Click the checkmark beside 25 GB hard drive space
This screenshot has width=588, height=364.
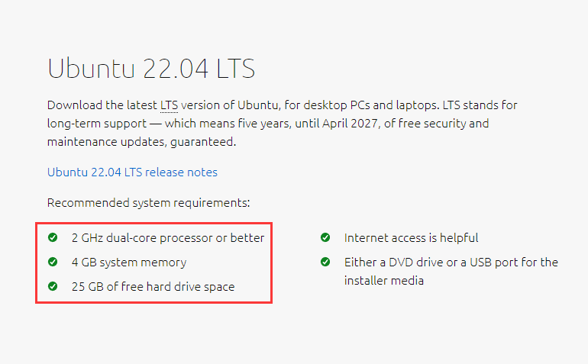pos(53,286)
